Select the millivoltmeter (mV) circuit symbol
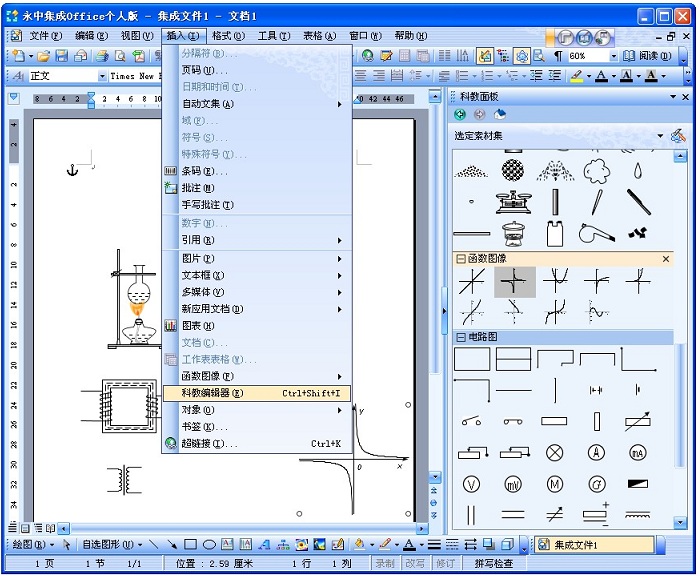This screenshot has width=700, height=576. pos(512,484)
